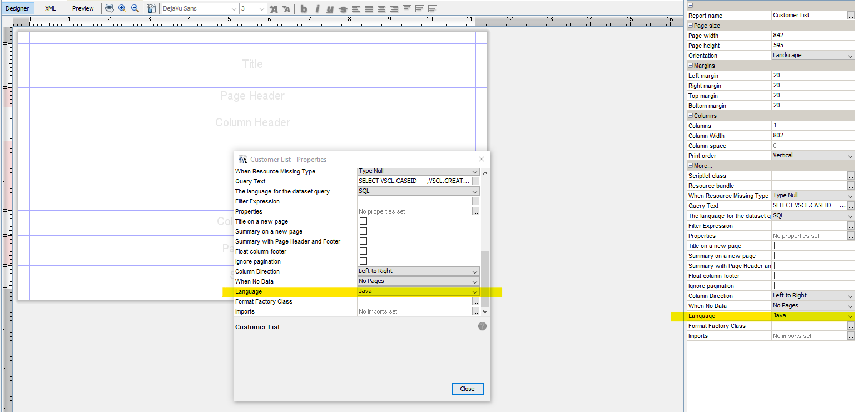The height and width of the screenshot is (412, 868).
Task: Switch to the Preview tab
Action: pyautogui.click(x=83, y=8)
